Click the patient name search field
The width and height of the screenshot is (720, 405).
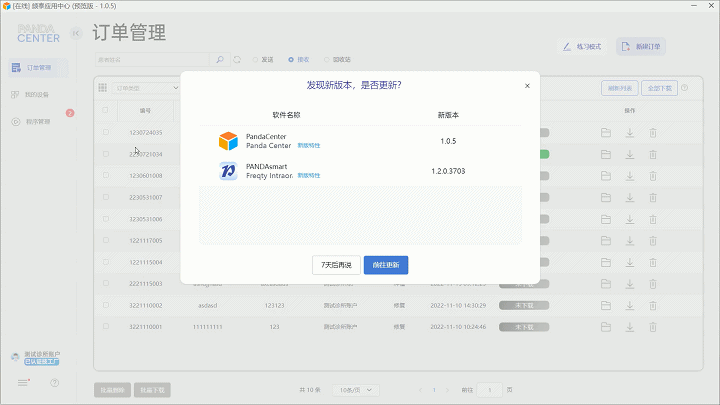click(152, 60)
